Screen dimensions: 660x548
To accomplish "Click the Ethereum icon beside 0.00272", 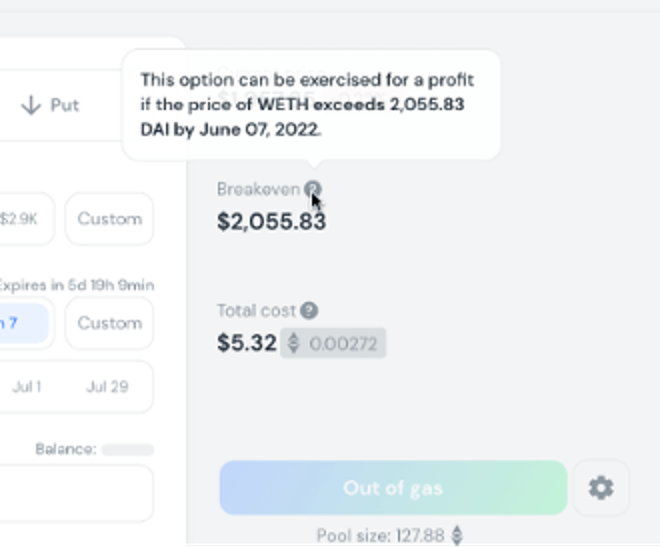I will pyautogui.click(x=294, y=343).
